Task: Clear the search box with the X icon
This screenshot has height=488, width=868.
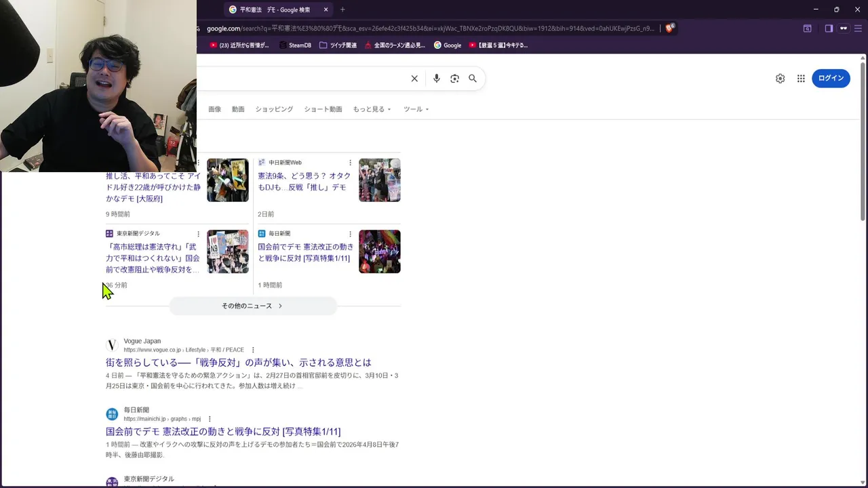Action: click(414, 79)
